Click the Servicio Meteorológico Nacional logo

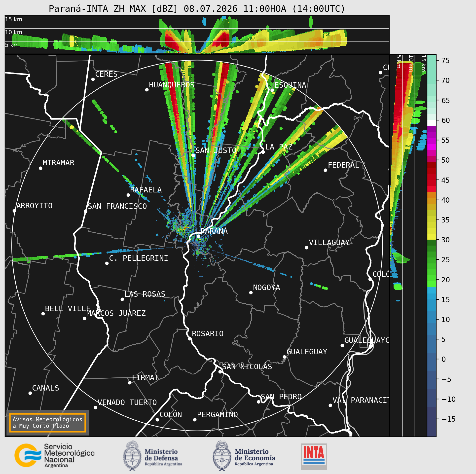pyautogui.click(x=54, y=456)
